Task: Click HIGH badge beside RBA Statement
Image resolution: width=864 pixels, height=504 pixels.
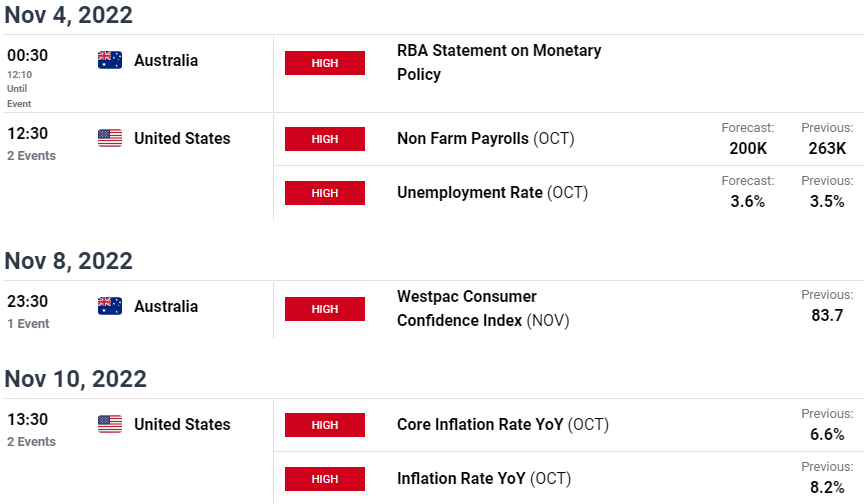Action: point(325,63)
